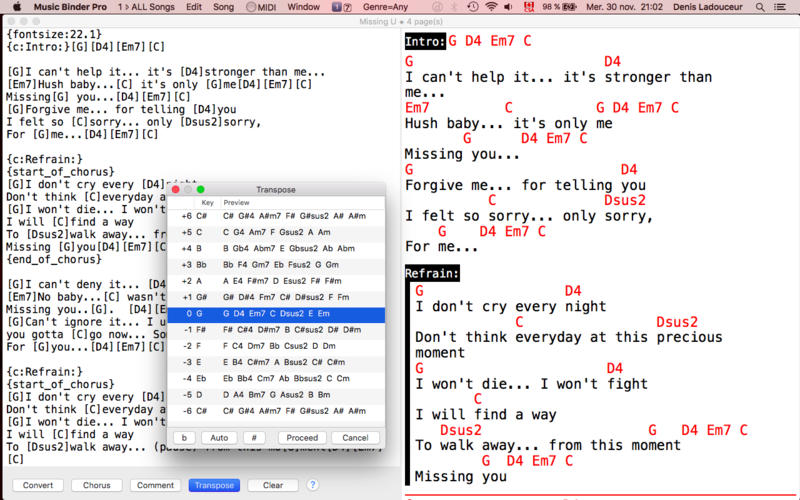Click the 'Missing U • 4 page(s)' window title
Screen dimensions: 800x500
point(401,21)
